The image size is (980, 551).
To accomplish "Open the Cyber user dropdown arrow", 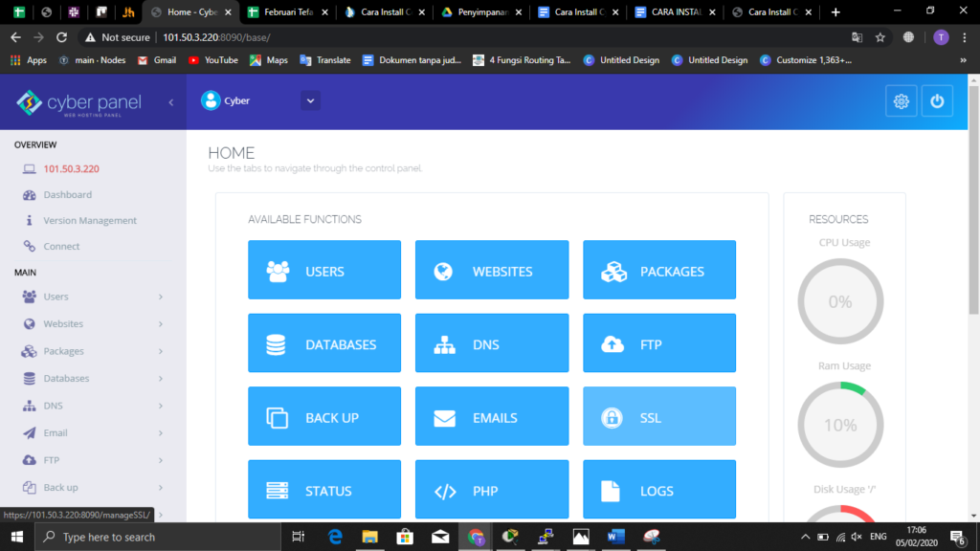I will (311, 100).
